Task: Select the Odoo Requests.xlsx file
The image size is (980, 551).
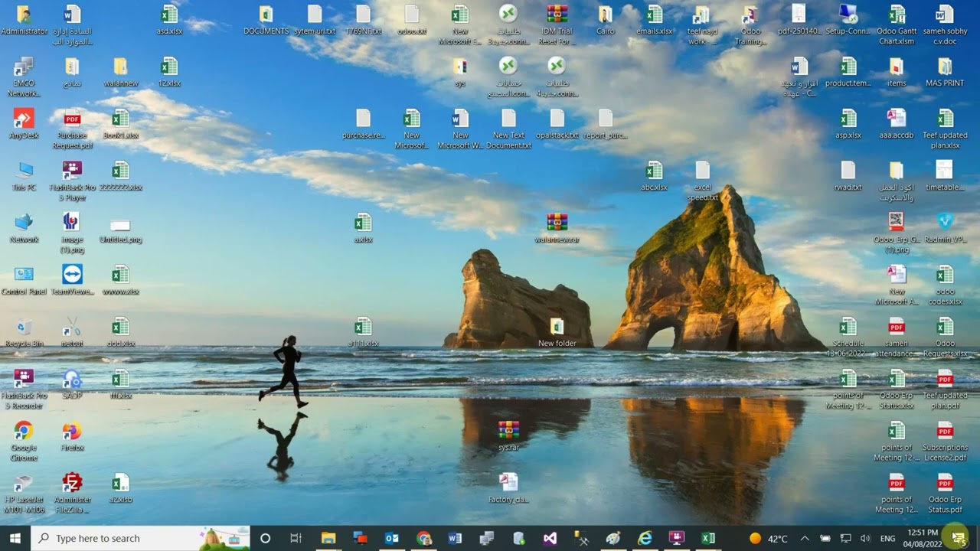Action: click(x=945, y=337)
